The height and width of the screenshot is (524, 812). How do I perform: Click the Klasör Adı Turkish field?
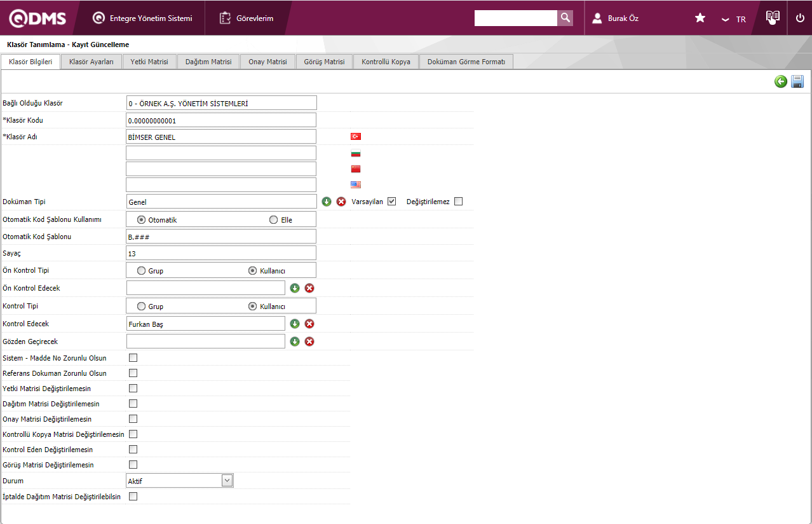click(221, 137)
